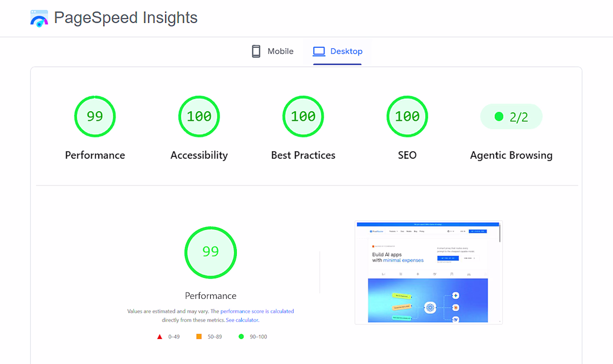Click the Performance label under the top gauge
Viewport: 613px width, 364px height.
(95, 155)
